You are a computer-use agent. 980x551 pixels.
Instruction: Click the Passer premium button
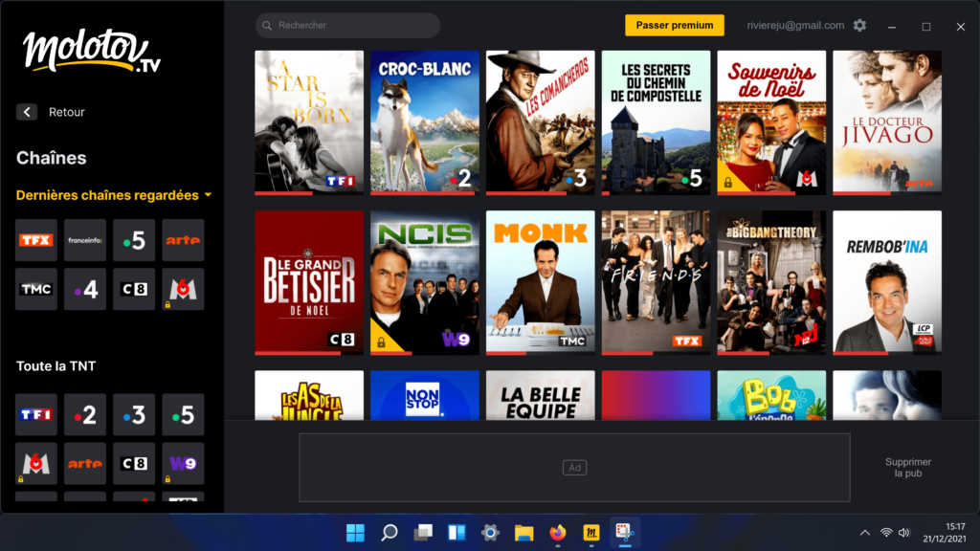675,26
